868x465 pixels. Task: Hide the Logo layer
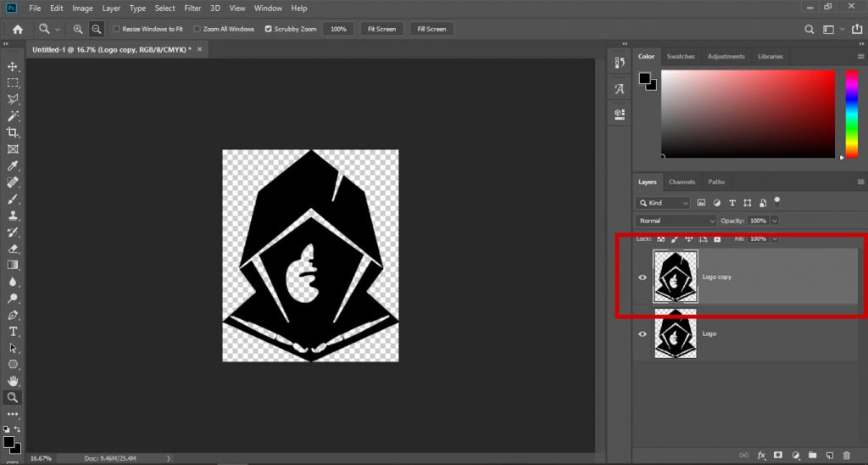point(643,333)
